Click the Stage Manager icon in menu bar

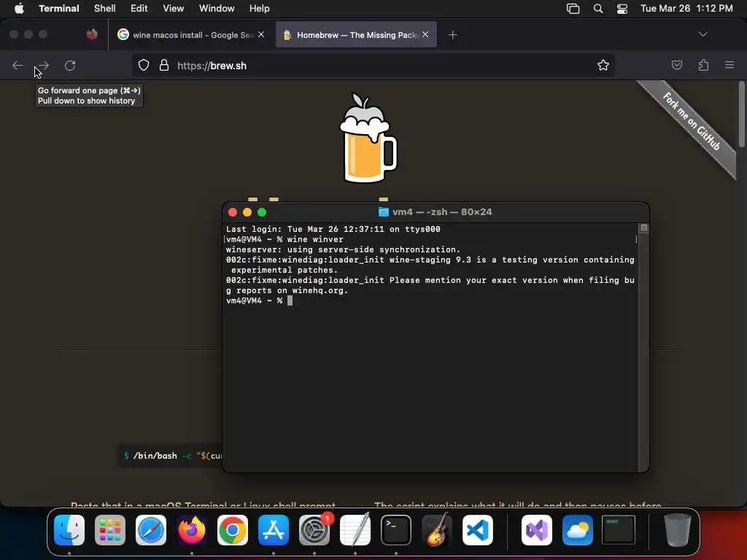(573, 9)
